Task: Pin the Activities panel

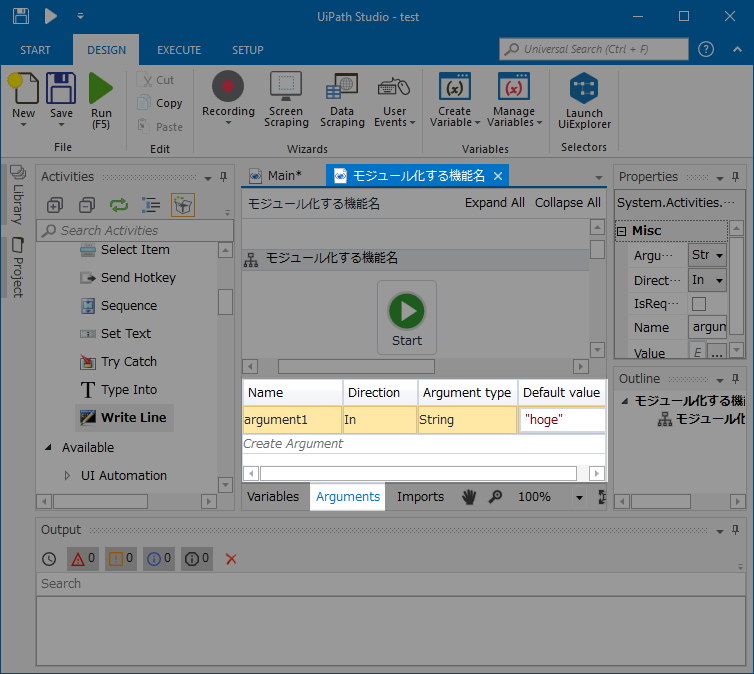Action: coord(224,177)
